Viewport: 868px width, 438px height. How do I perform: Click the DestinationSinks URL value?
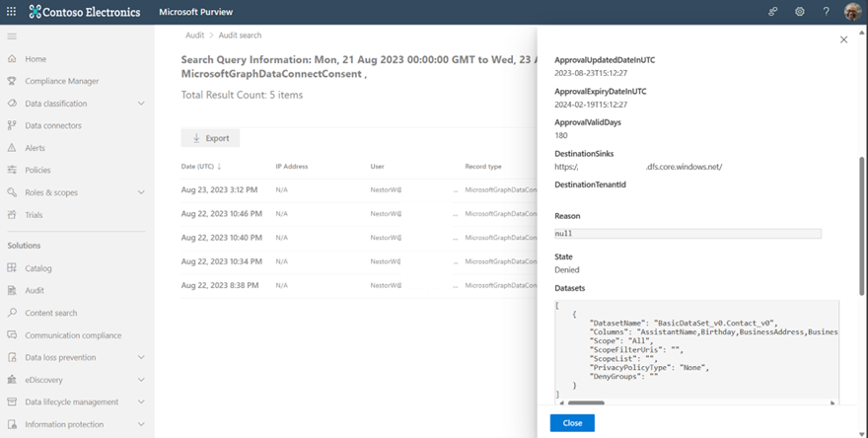[x=638, y=167]
